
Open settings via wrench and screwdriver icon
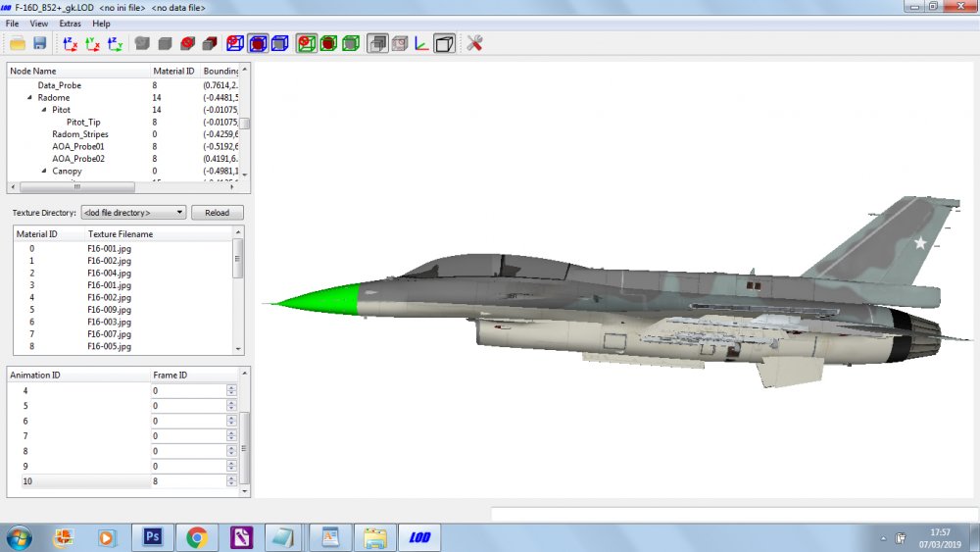tap(474, 43)
